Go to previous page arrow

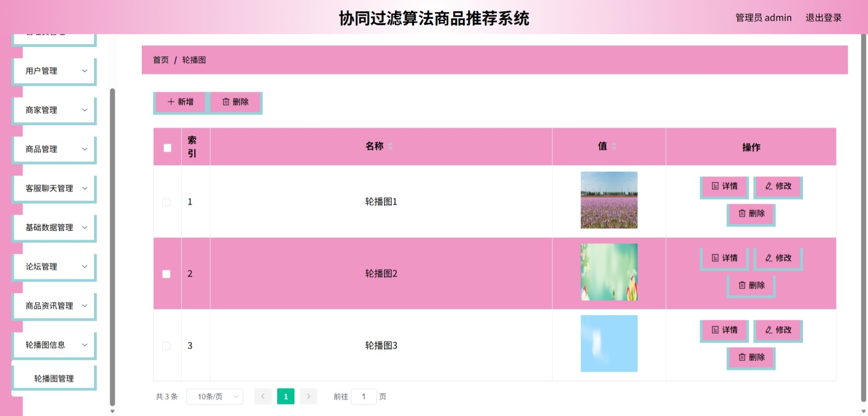263,397
